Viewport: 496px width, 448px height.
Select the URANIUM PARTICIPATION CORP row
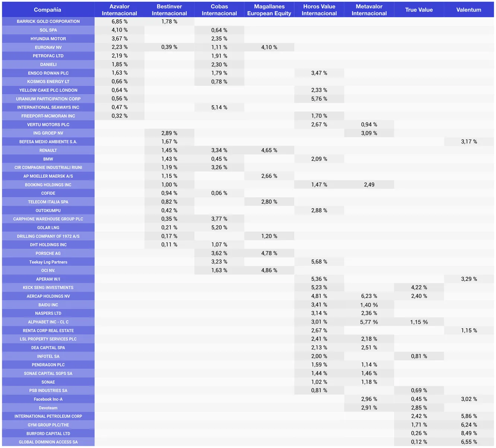(x=48, y=99)
